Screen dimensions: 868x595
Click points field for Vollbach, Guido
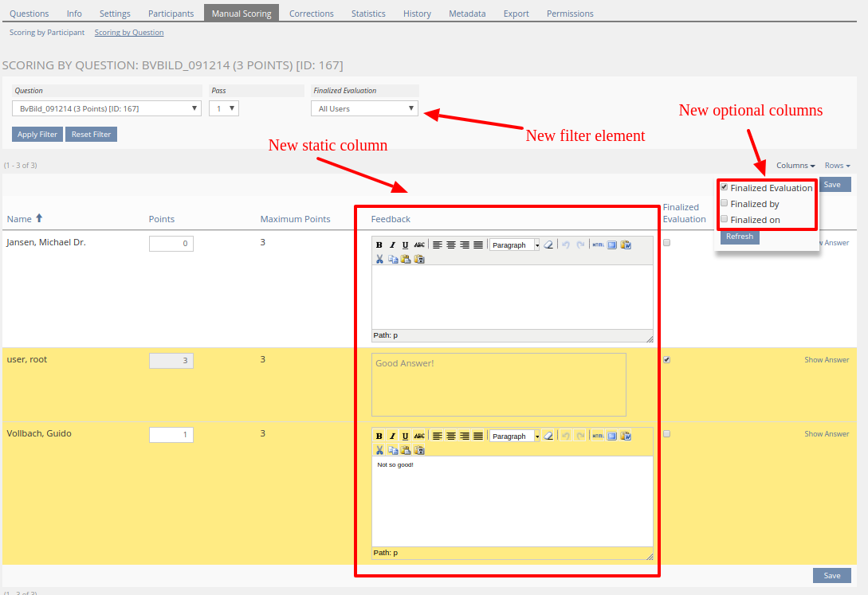click(171, 435)
